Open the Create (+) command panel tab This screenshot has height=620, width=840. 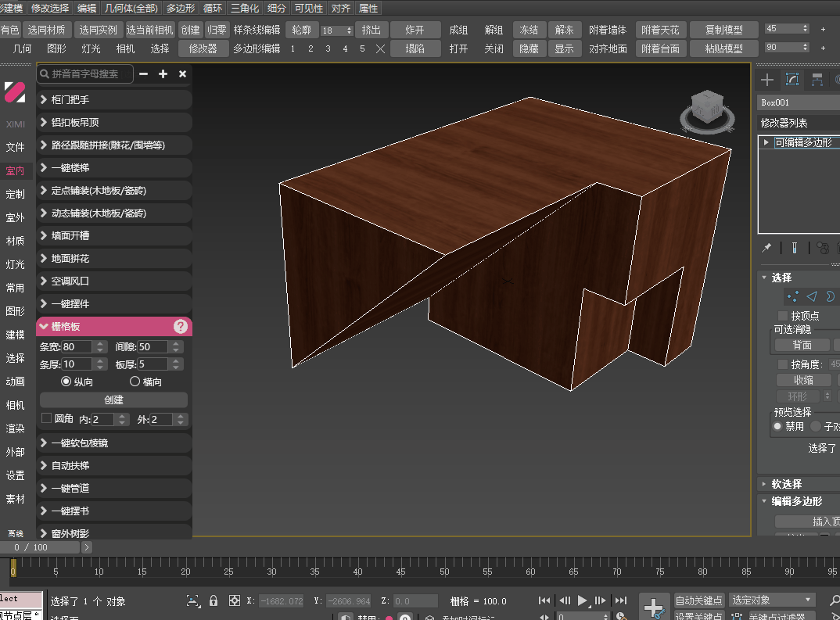tap(767, 80)
